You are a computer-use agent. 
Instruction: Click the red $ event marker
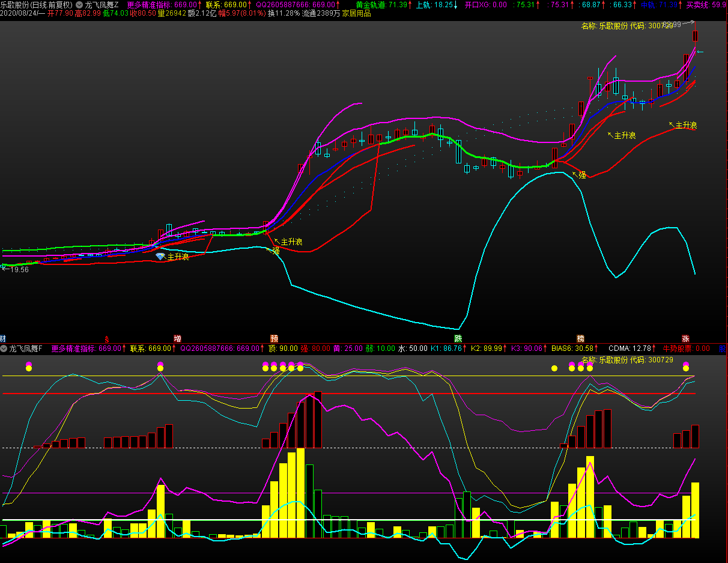107,339
